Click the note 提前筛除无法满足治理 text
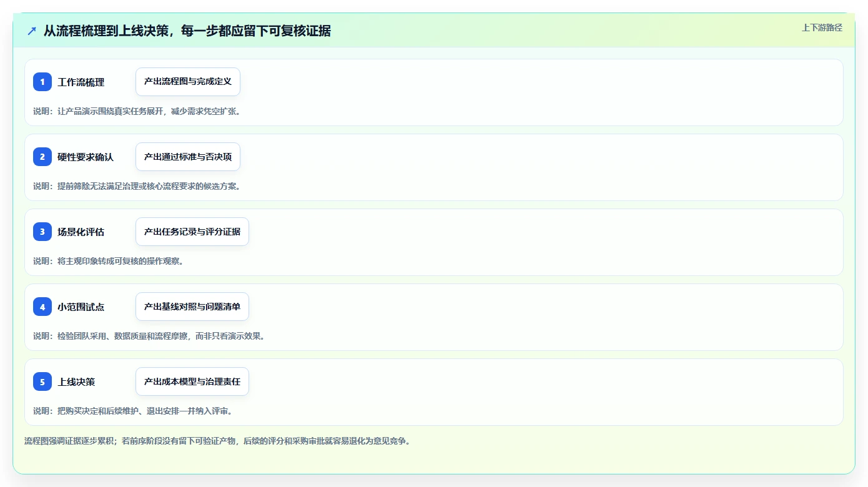This screenshot has height=487, width=868. coord(137,186)
